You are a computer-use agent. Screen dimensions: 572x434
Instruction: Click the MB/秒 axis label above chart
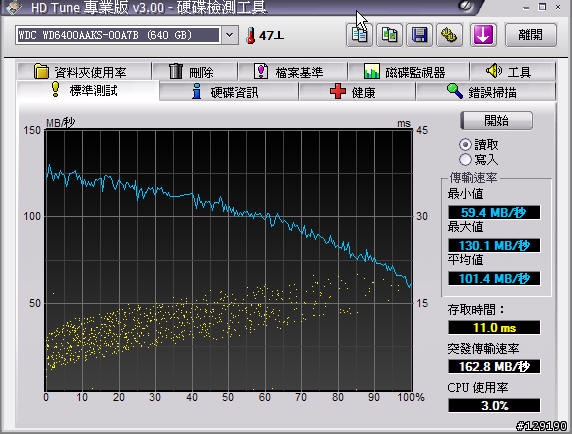(60, 123)
